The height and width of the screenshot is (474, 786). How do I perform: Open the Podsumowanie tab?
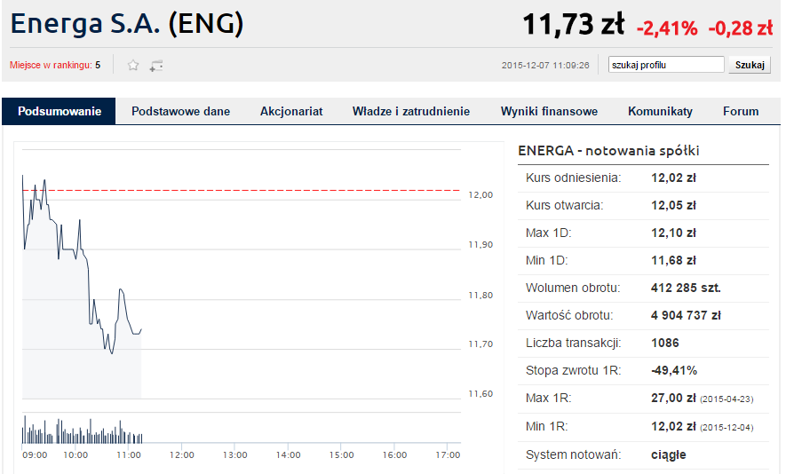click(x=59, y=111)
